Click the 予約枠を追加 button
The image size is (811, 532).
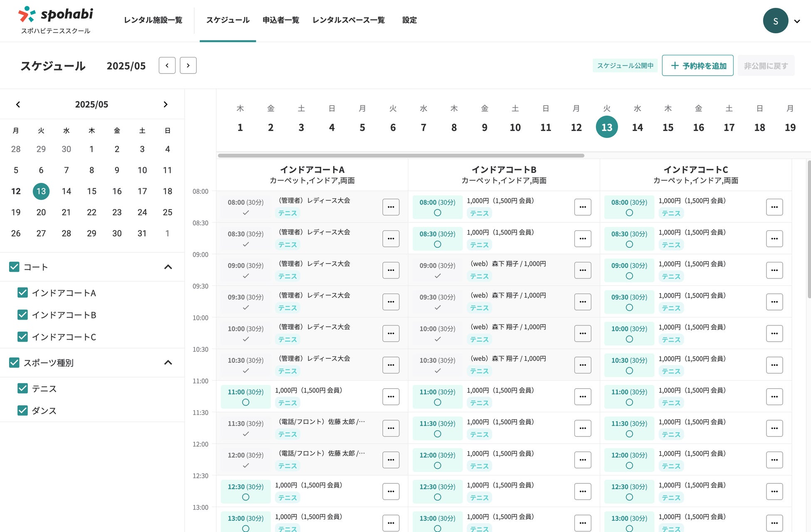click(x=697, y=66)
